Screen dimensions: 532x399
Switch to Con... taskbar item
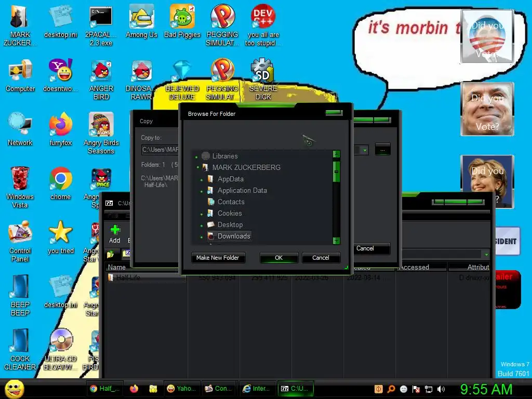click(219, 389)
